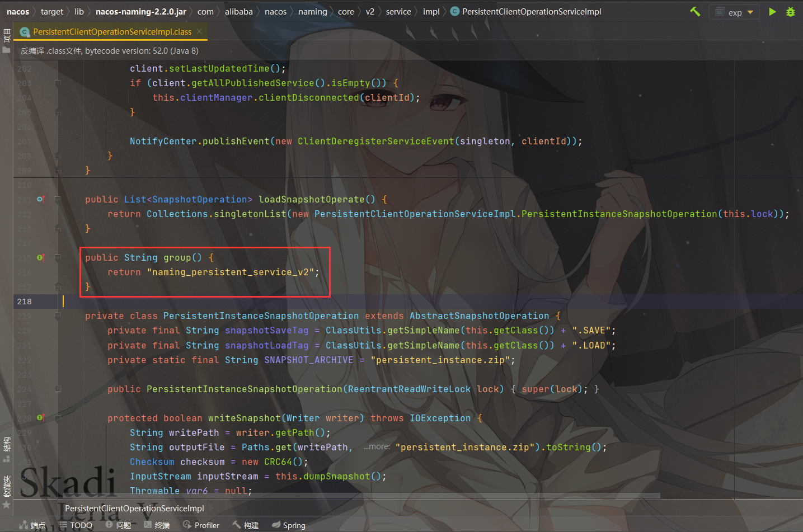Click the IOException in throws clause

tap(440, 418)
